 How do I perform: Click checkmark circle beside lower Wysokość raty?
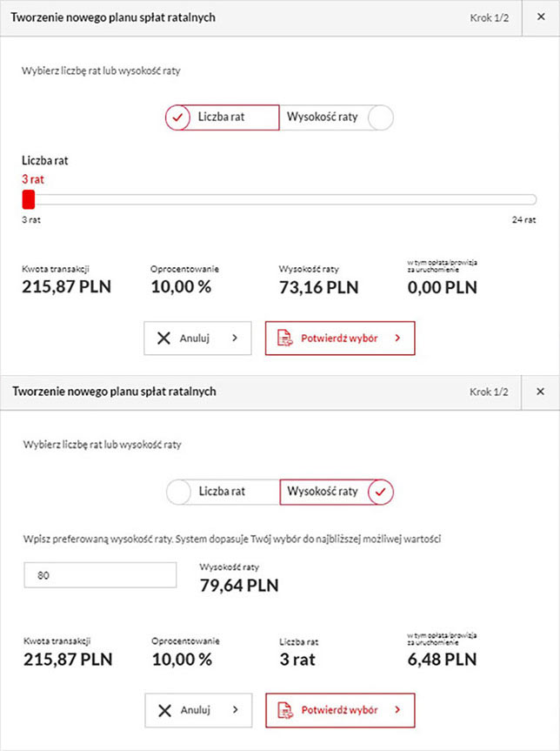(381, 492)
